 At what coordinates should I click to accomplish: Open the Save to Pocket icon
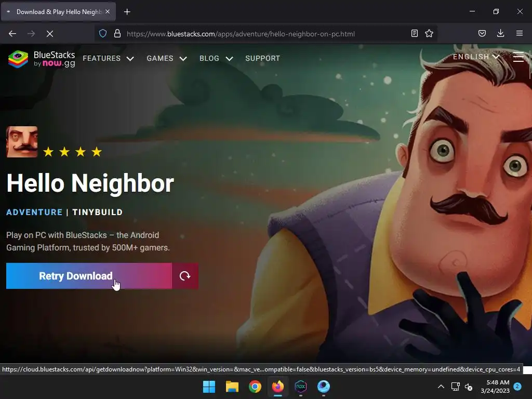[x=482, y=33]
